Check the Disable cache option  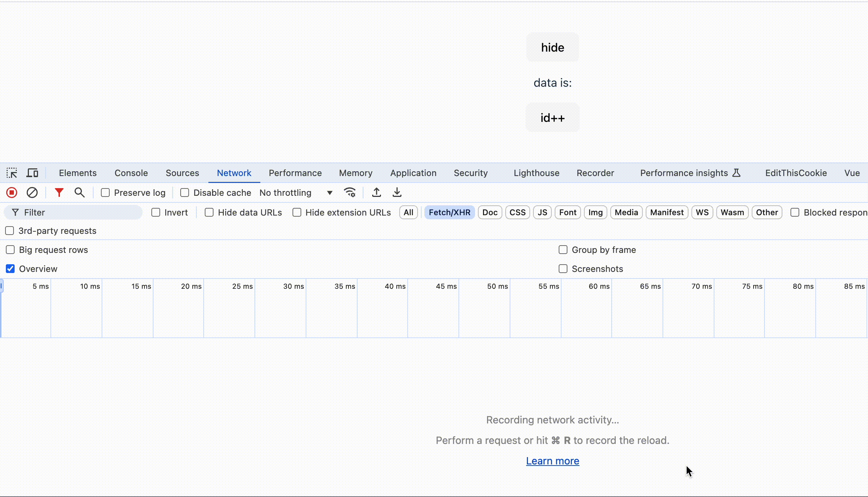tap(185, 193)
